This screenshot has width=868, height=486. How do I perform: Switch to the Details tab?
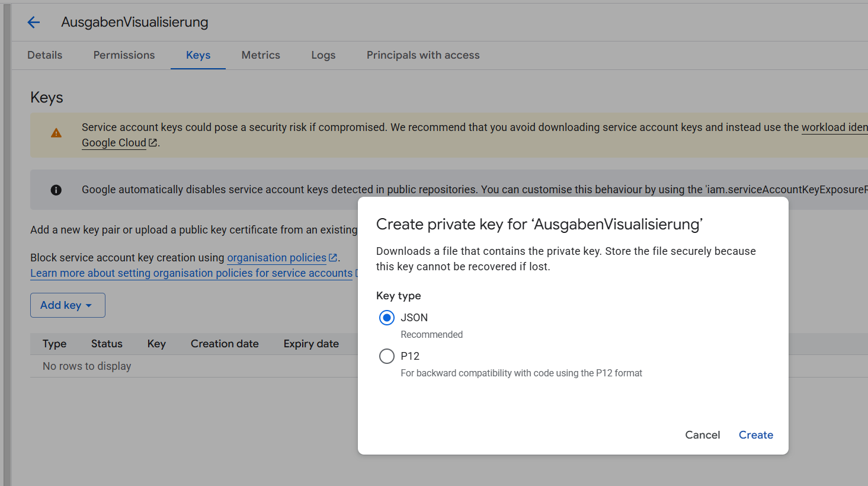click(45, 55)
